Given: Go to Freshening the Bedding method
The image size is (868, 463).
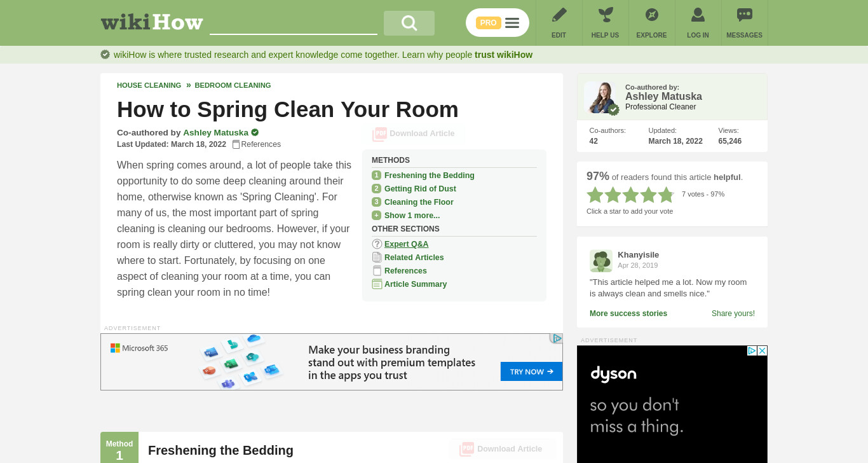Looking at the screenshot, I should point(429,176).
